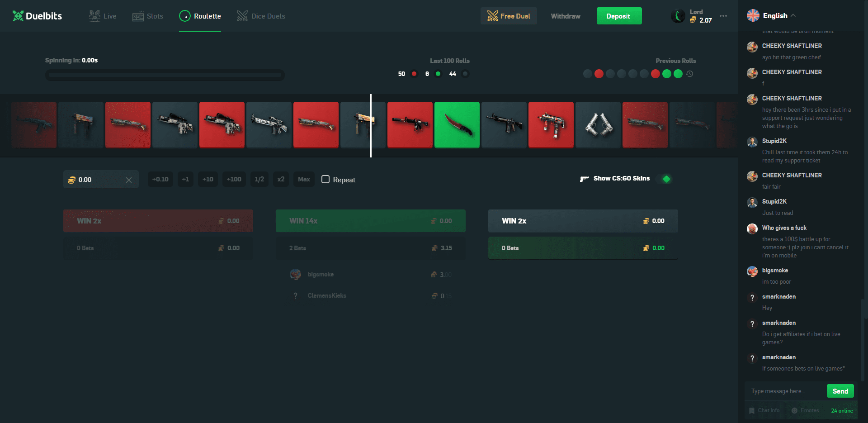Set the bet to Max
Viewport: 868px width, 423px height.
[304, 179]
